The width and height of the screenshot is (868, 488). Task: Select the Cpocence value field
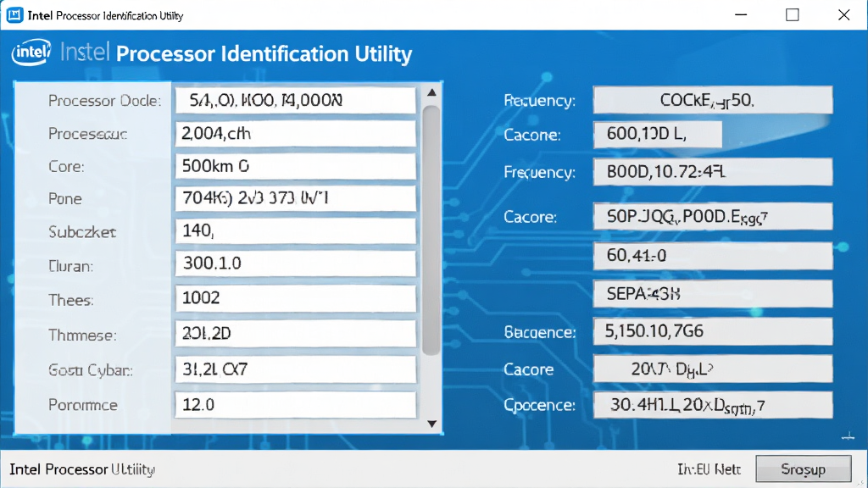[712, 406]
